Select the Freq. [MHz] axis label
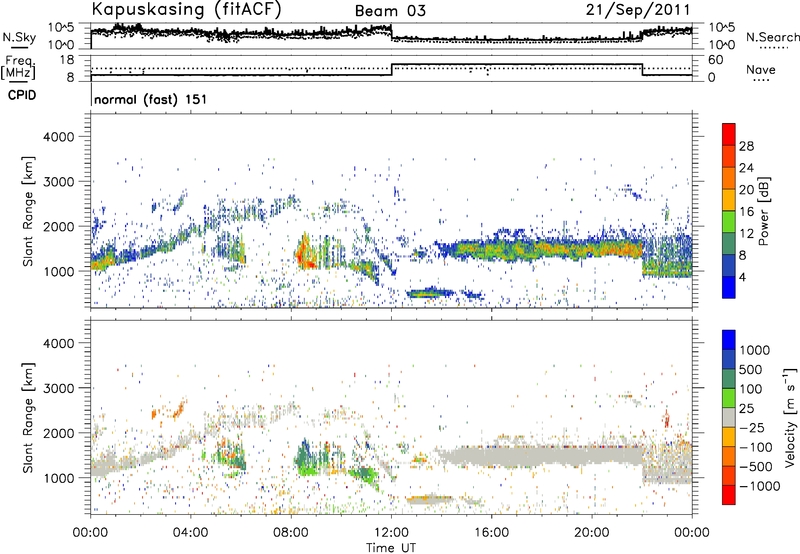800x554 pixels. 18,67
